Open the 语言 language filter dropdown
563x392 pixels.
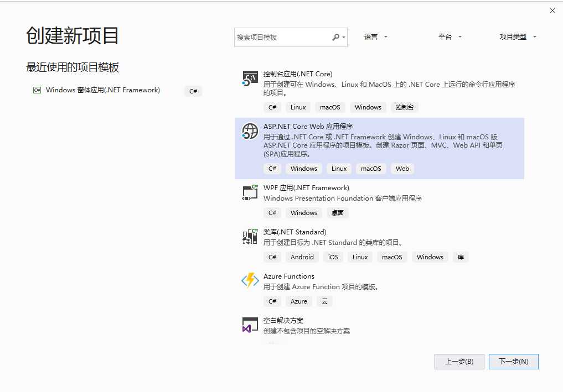click(375, 36)
